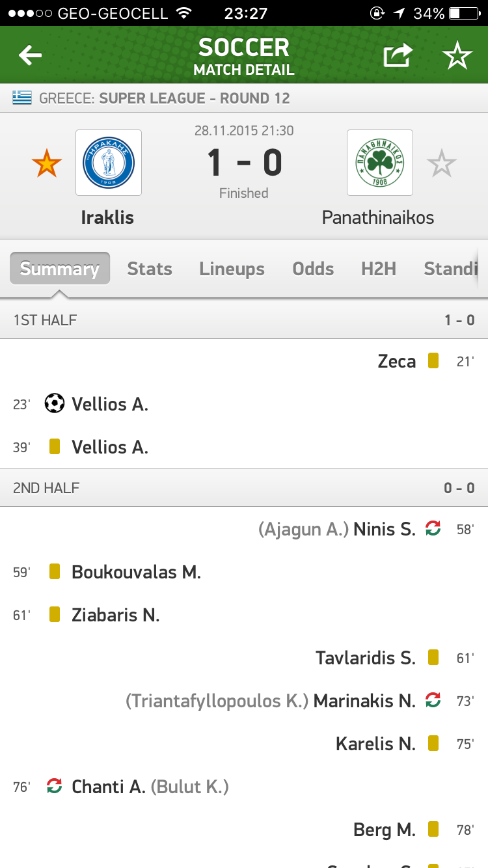Open the Greece Super League Round 12 link
The height and width of the screenshot is (868, 488).
(x=165, y=98)
